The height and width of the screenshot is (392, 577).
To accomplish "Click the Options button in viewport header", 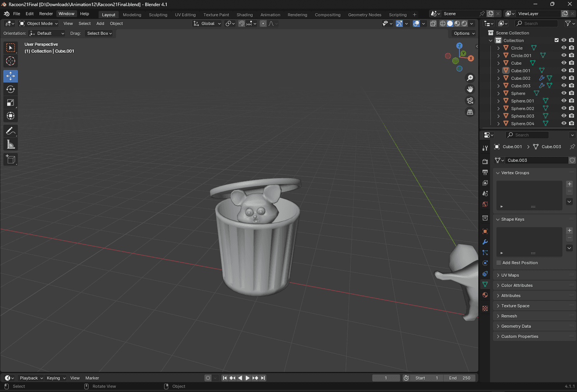I will [464, 33].
